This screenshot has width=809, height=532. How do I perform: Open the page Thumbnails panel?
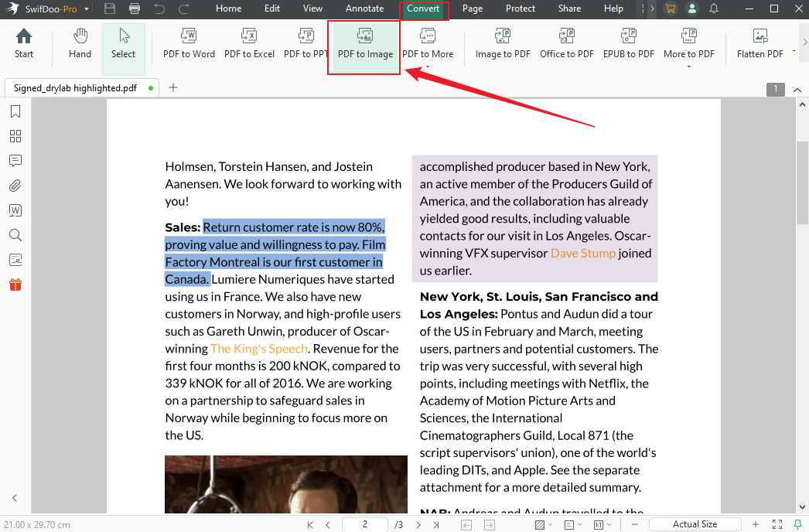[x=15, y=135]
